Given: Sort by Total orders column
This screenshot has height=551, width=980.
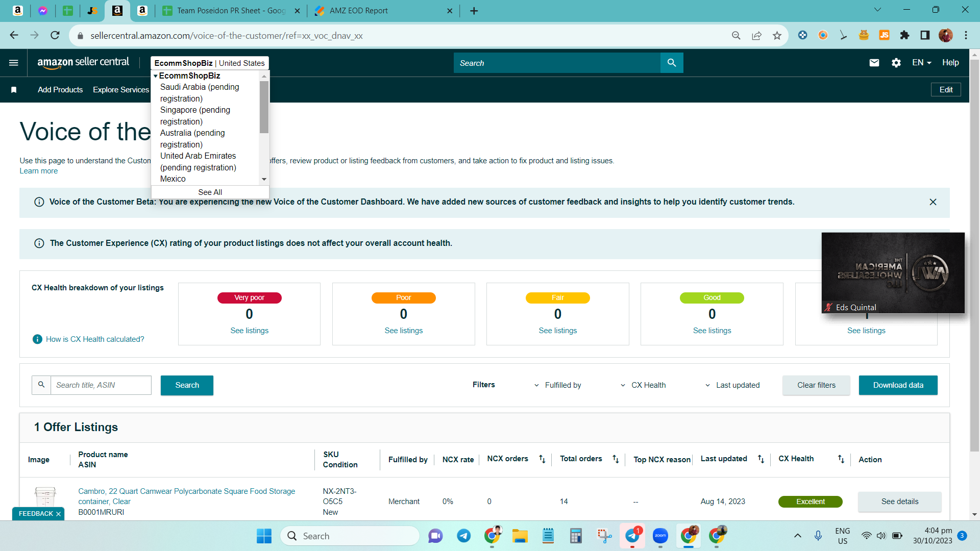Looking at the screenshot, I should (x=616, y=459).
